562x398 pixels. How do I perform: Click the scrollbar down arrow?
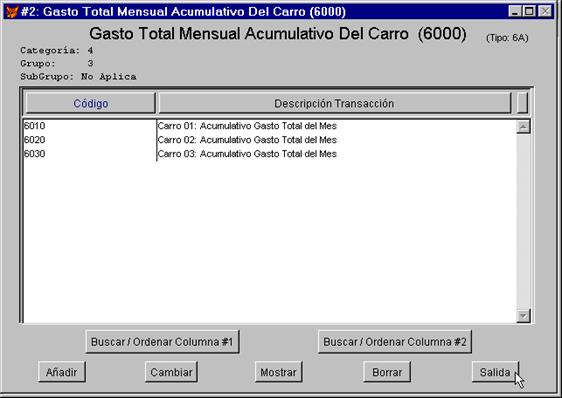[x=523, y=316]
